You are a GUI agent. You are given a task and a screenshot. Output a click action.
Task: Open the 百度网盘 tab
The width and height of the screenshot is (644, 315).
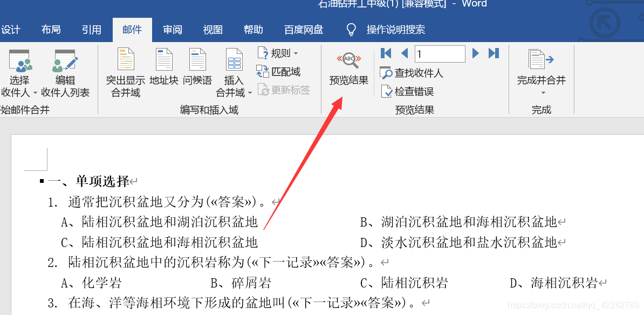(304, 30)
